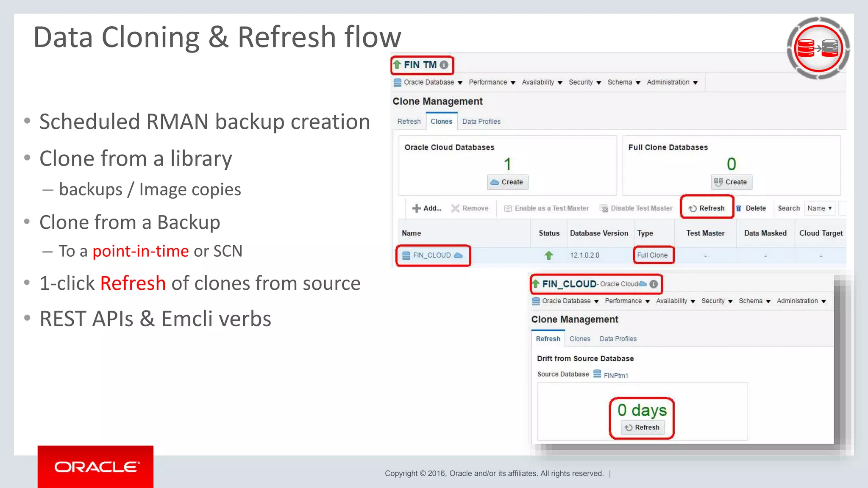The height and width of the screenshot is (488, 868).
Task: Open the Schema dropdown in the FIN TM panel
Action: 624,82
